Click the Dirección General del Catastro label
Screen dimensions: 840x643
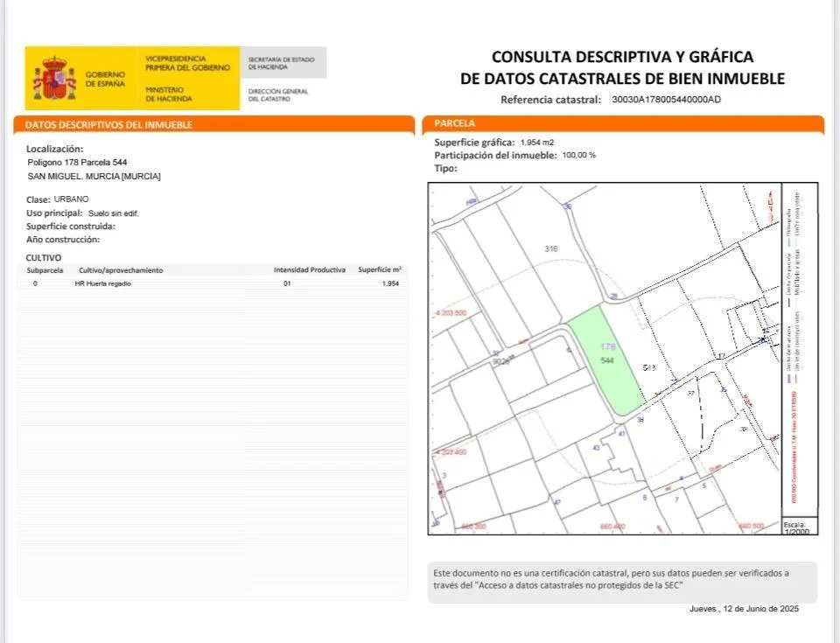278,94
